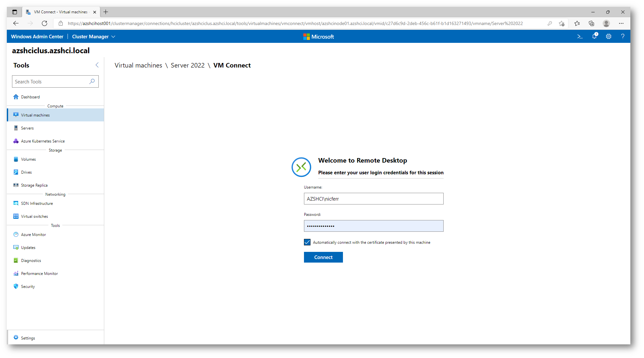
Task: Open browser settings and more menu
Action: point(621,23)
